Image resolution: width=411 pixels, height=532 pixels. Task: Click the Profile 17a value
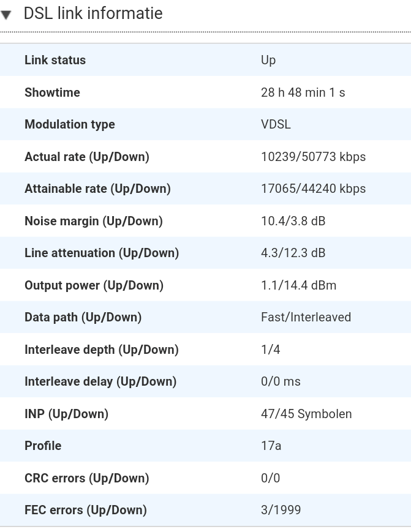coord(271,446)
